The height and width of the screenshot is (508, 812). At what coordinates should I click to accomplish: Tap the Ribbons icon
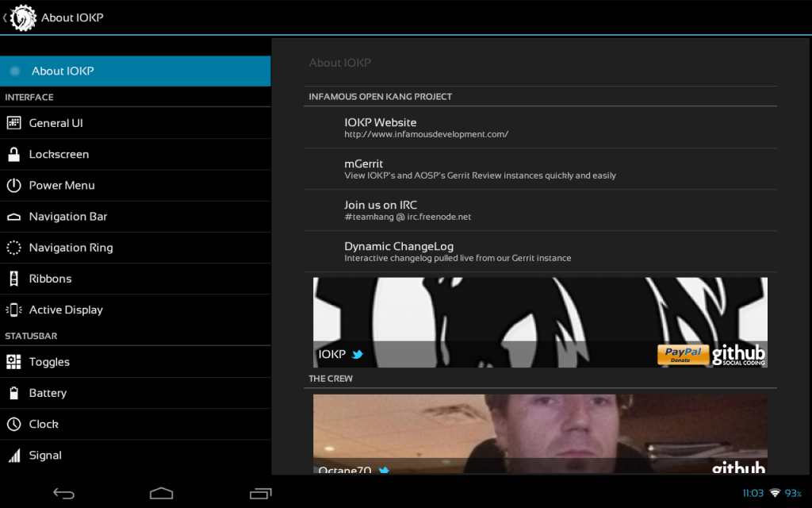tap(14, 279)
